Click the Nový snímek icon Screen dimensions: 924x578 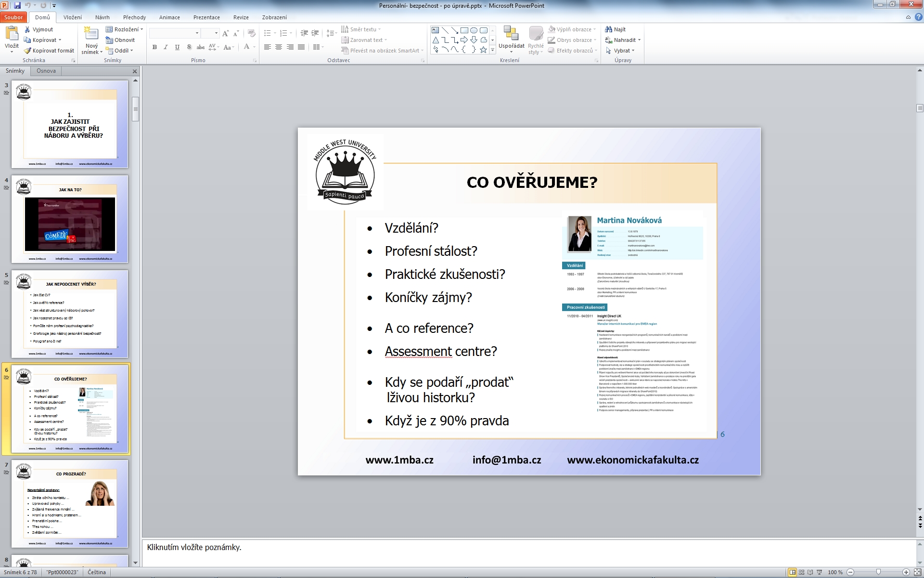point(91,34)
